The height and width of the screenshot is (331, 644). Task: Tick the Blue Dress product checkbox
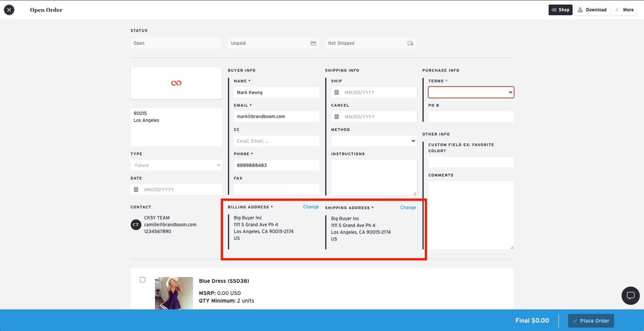(142, 280)
